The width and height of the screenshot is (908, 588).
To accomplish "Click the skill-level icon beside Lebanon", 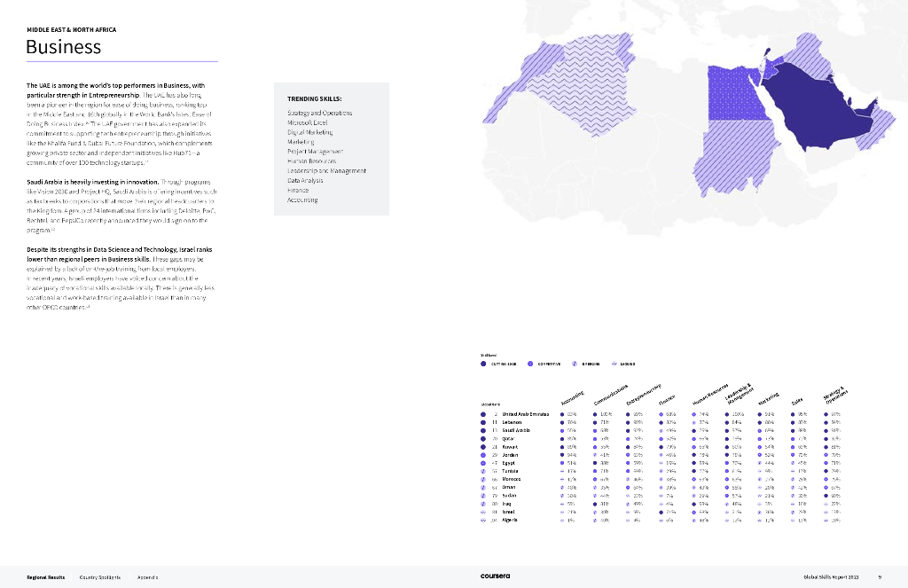I will click(483, 422).
